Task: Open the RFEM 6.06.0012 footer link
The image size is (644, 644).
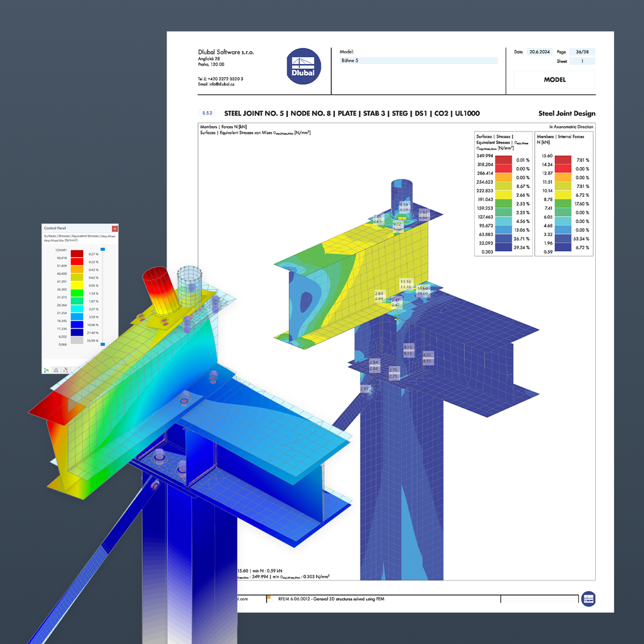Action: click(x=331, y=599)
